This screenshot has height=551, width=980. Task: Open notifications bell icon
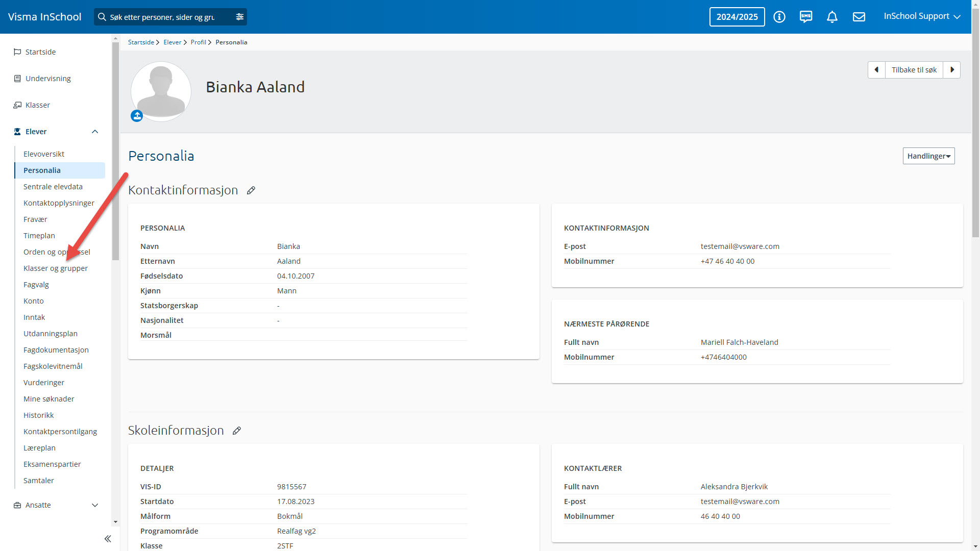click(832, 17)
